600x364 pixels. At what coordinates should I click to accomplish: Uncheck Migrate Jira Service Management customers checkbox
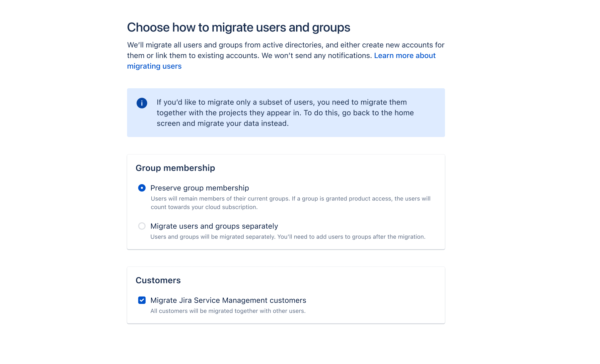142,300
